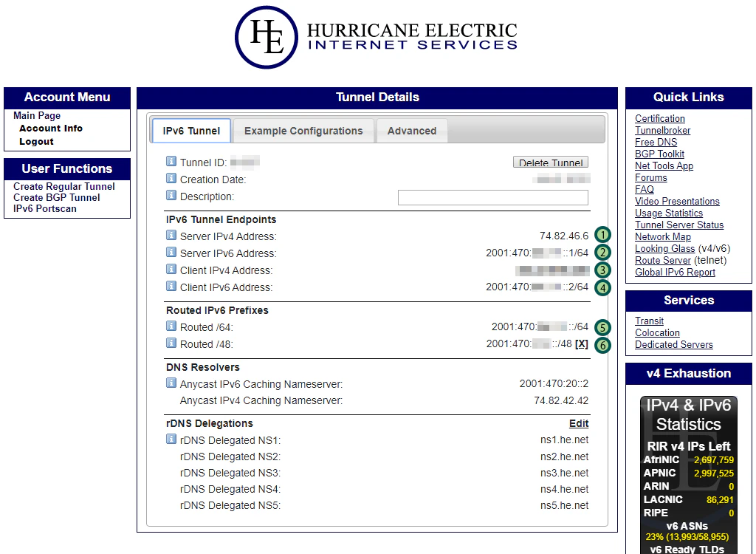Screen dimensions: 756x554
Task: Click the info icon beside Routed /64
Action: pos(171,326)
